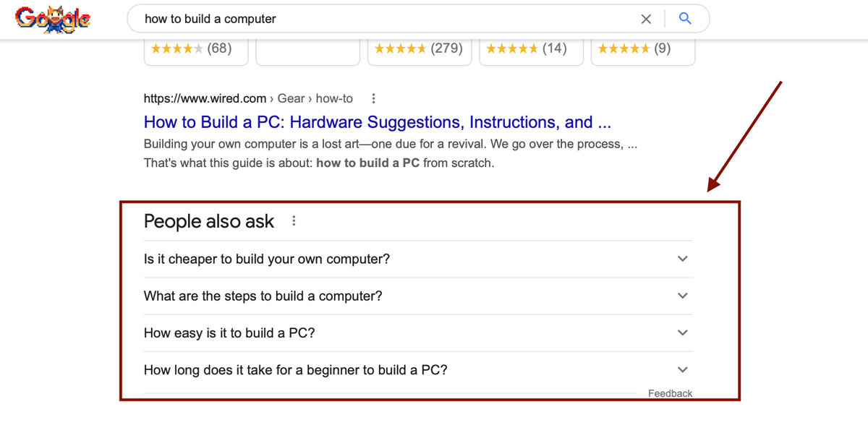868x425 pixels.
Task: Select the card with 279 ratings
Action: coord(420,51)
